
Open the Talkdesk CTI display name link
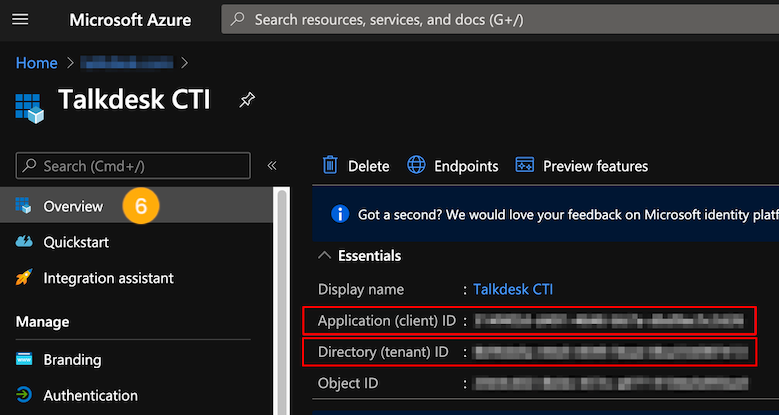(x=513, y=289)
